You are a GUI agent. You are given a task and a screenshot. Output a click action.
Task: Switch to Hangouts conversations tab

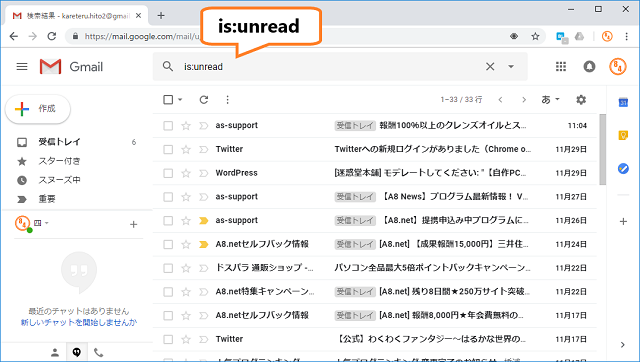(x=77, y=353)
